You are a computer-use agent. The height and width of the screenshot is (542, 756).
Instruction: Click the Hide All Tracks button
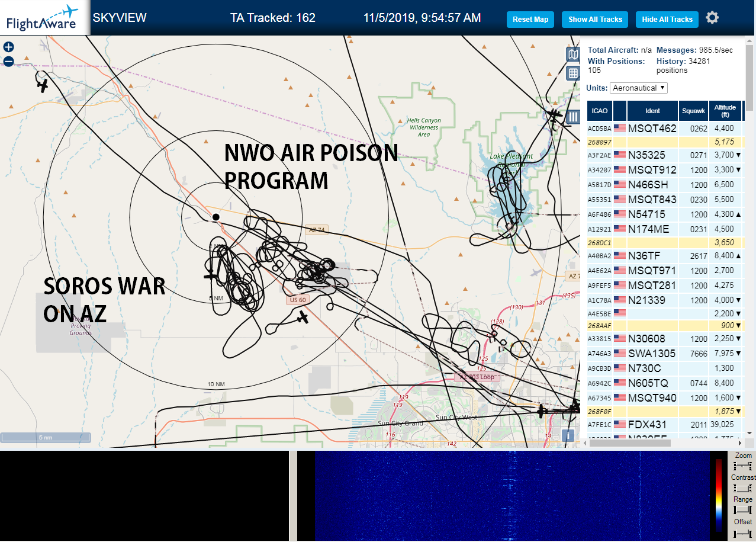tap(667, 20)
